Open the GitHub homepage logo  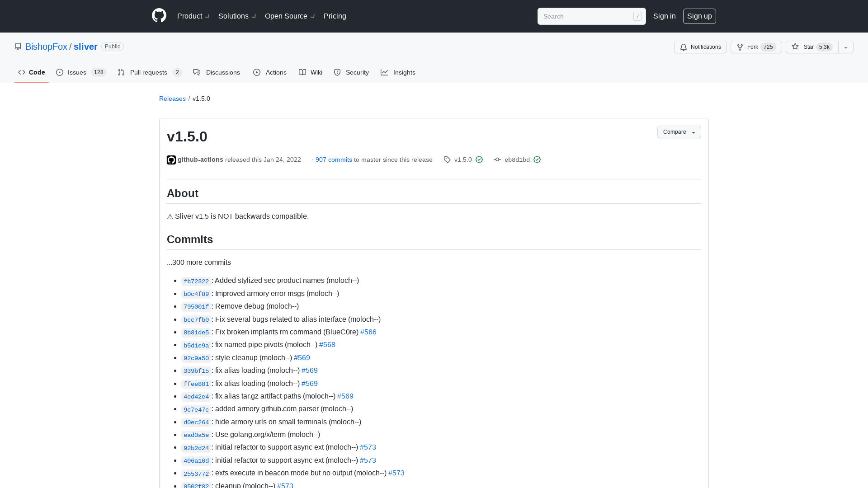point(159,16)
